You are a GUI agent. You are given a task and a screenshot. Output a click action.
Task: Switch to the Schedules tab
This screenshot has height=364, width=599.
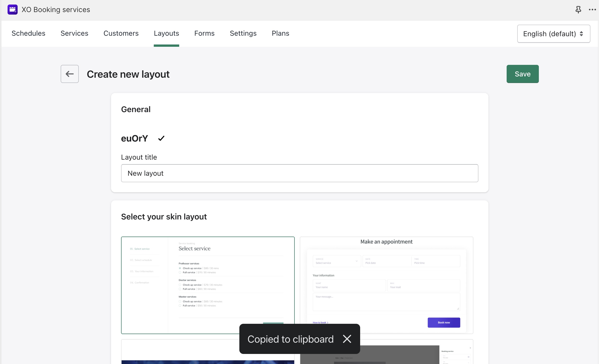click(x=28, y=33)
